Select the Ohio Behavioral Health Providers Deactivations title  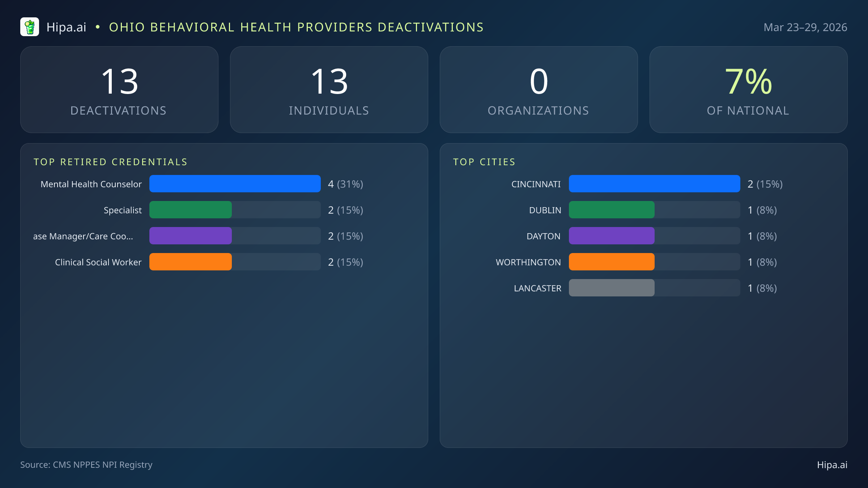pos(296,27)
